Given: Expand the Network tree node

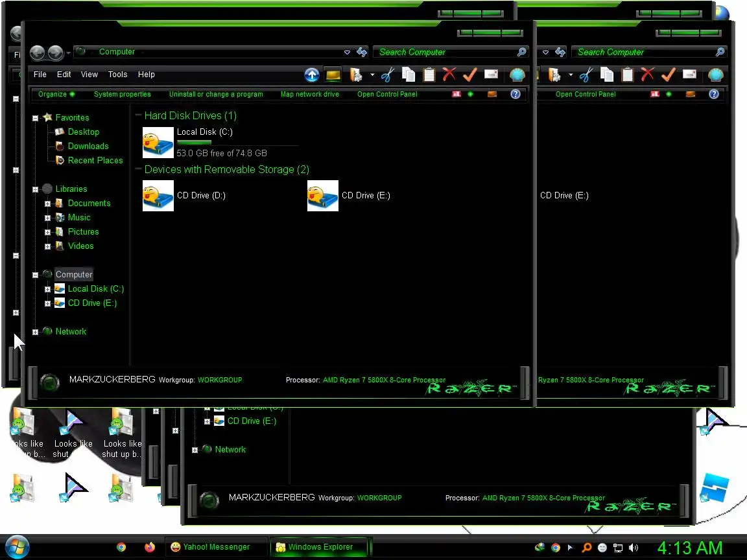Looking at the screenshot, I should (x=35, y=332).
